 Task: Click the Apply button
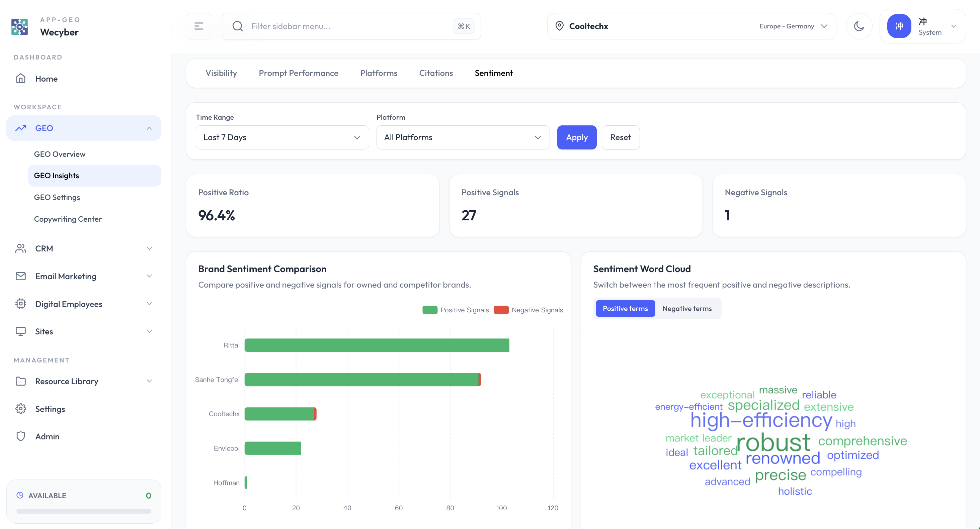pyautogui.click(x=577, y=137)
